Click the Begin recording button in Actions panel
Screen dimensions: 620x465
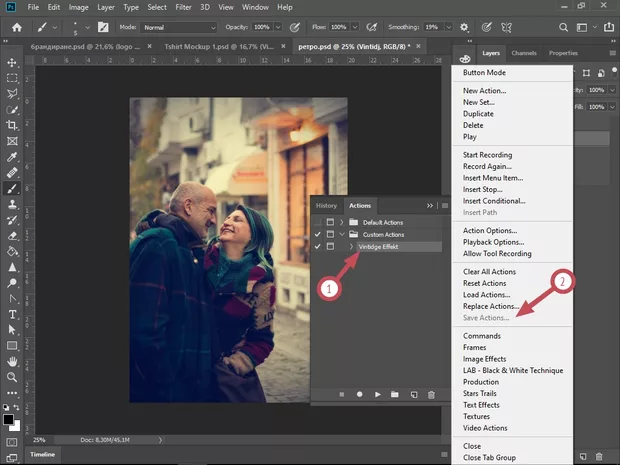click(x=359, y=395)
